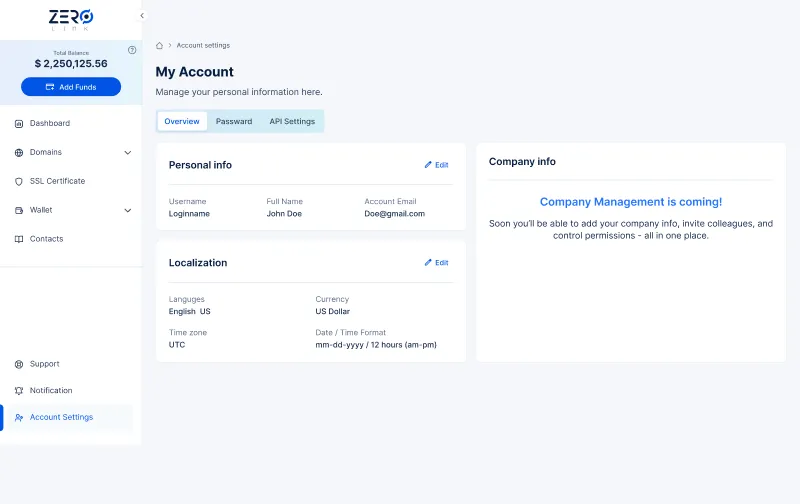This screenshot has height=504, width=800.
Task: Click the SSL Certificate shield icon
Action: pyautogui.click(x=19, y=182)
